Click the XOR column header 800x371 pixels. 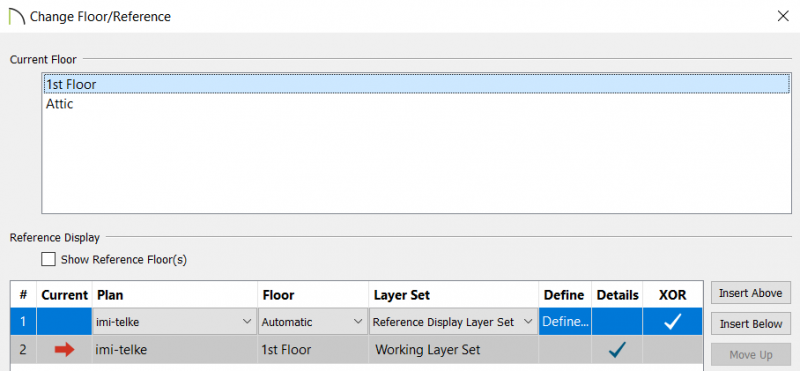[672, 295]
